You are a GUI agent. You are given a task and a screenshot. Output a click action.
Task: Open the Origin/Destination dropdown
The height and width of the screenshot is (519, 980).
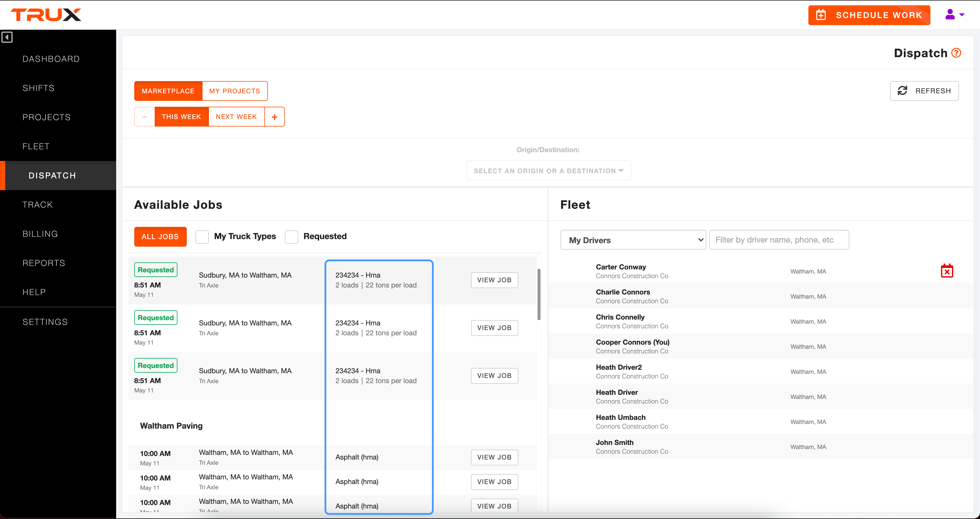[549, 171]
